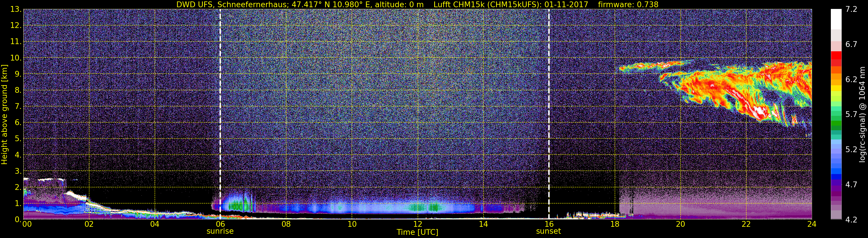The image size is (868, 238).
Task: Click the time-axis tick label '12'
Action: tap(417, 224)
